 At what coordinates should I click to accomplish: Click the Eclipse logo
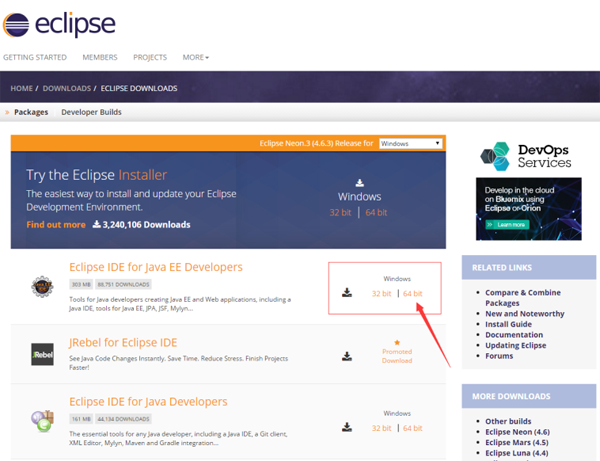[59, 24]
